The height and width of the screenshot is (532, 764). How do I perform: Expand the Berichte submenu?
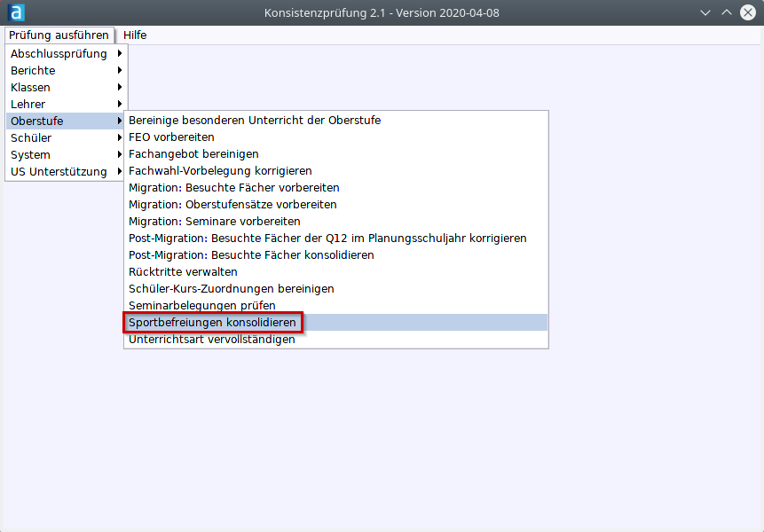(x=66, y=71)
